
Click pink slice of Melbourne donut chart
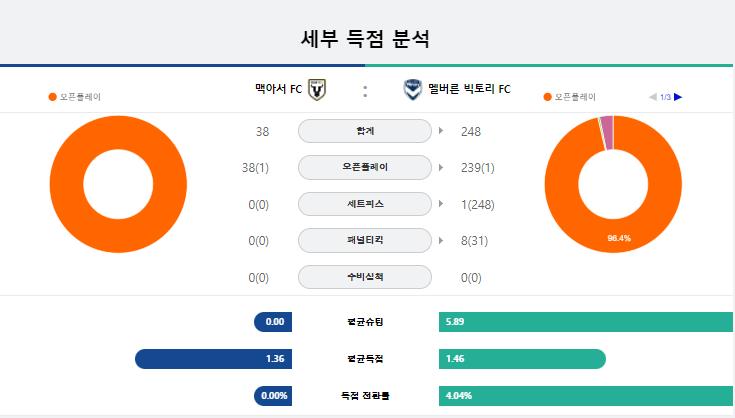coord(607,133)
